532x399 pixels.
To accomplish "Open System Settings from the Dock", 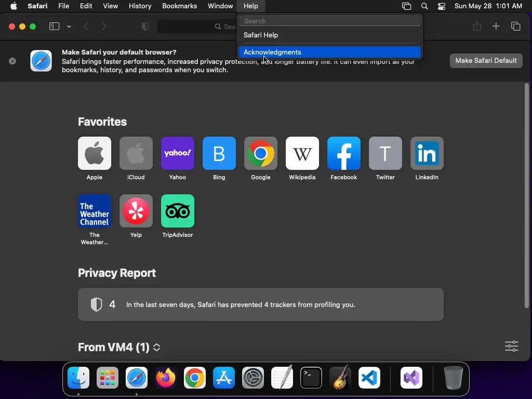I will pos(253,378).
